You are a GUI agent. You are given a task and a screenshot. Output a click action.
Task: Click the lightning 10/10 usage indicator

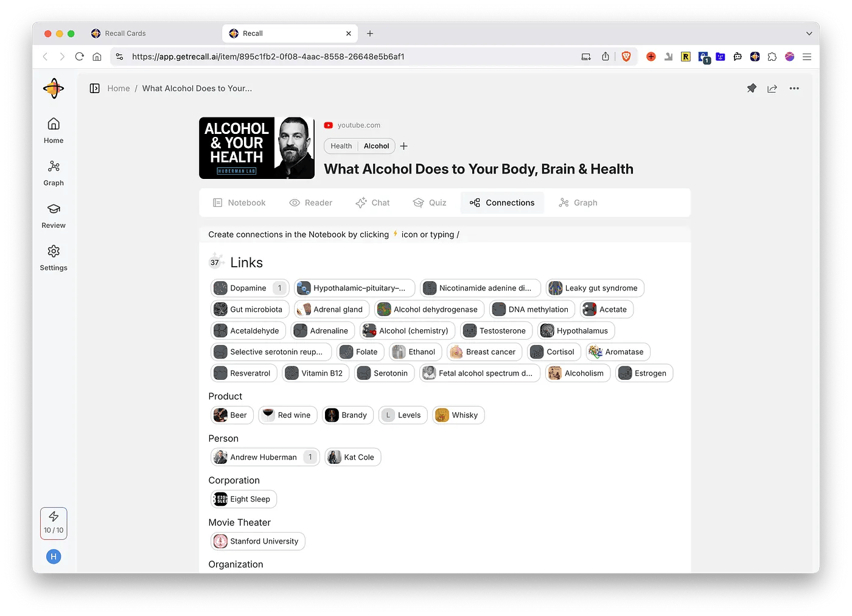54,523
